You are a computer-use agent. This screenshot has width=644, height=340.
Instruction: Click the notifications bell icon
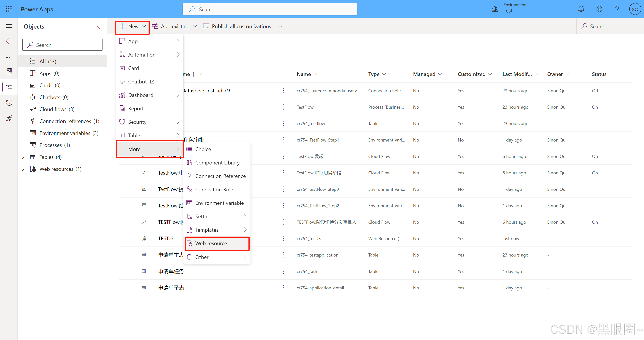(x=581, y=9)
